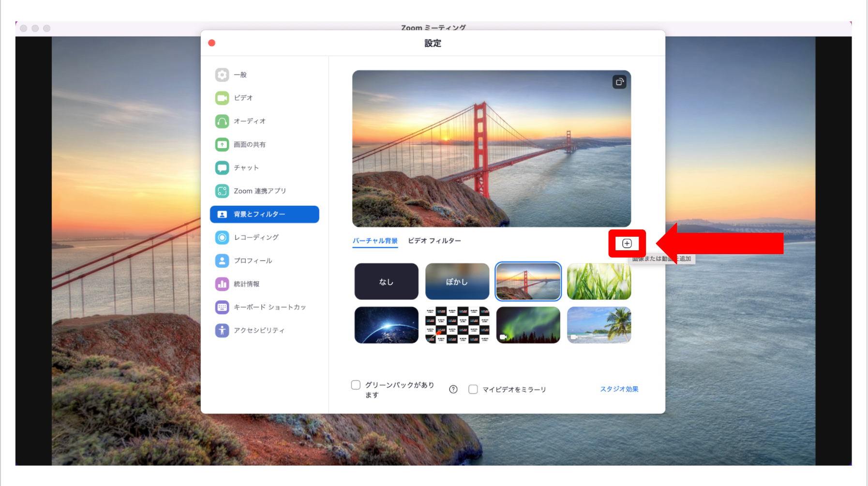Open the オーディオ settings section

[265, 121]
